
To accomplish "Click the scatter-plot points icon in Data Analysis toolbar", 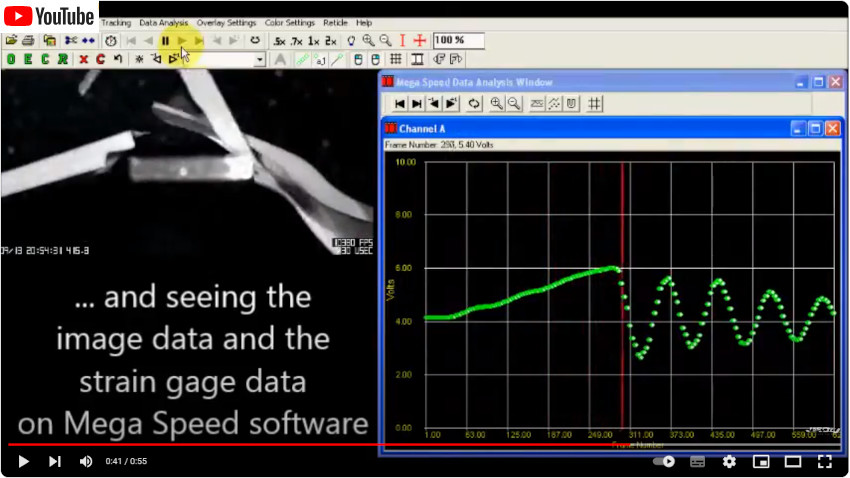I will 554,104.
